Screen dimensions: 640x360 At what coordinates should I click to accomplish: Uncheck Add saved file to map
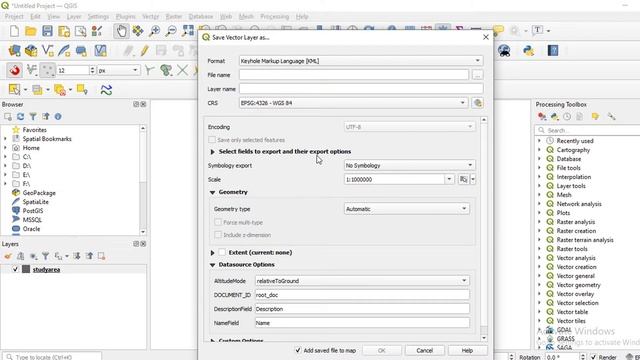(298, 350)
